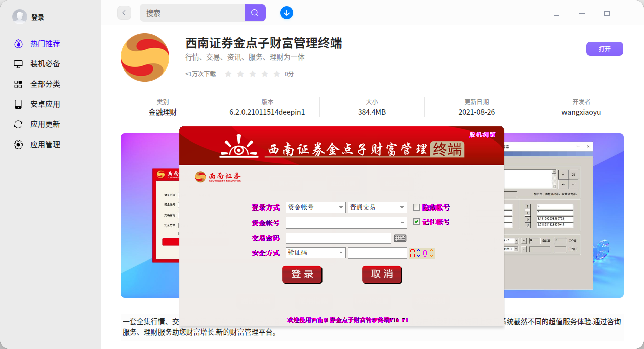This screenshot has height=349, width=644.
Task: Click the 交易密码 input field
Action: point(338,238)
